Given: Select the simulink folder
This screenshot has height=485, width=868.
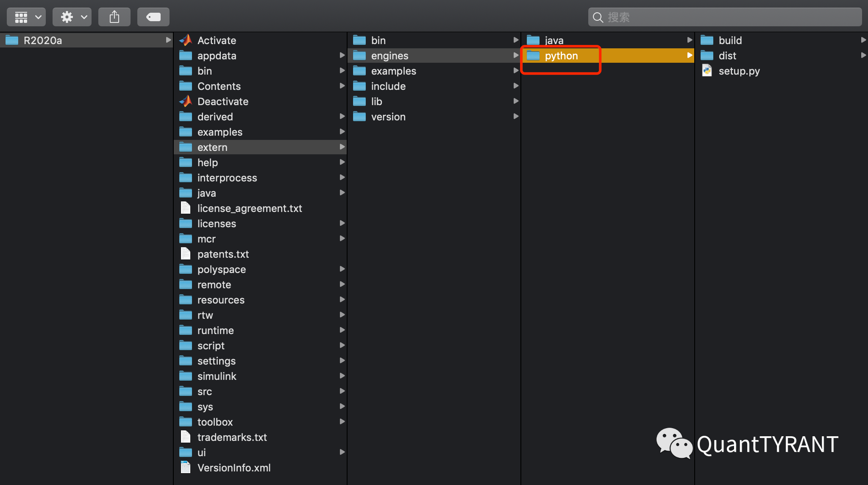Looking at the screenshot, I should [217, 376].
